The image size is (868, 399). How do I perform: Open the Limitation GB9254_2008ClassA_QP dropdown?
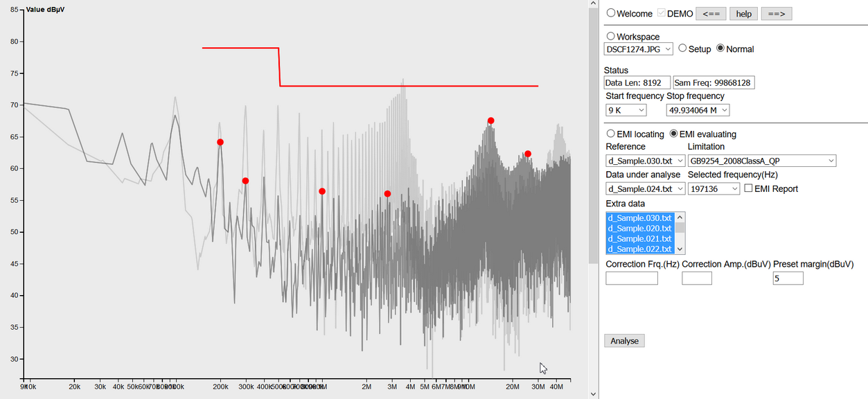tap(762, 161)
